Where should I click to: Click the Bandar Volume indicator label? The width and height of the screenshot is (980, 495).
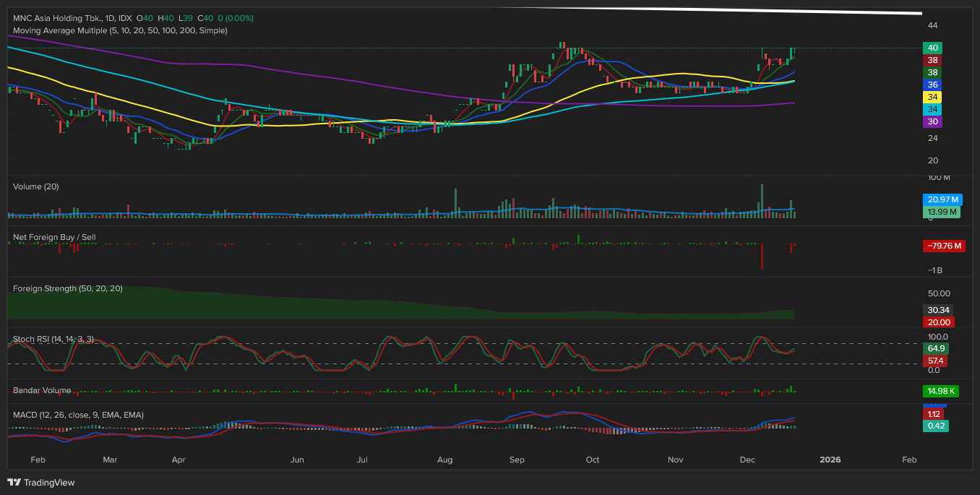(x=42, y=390)
